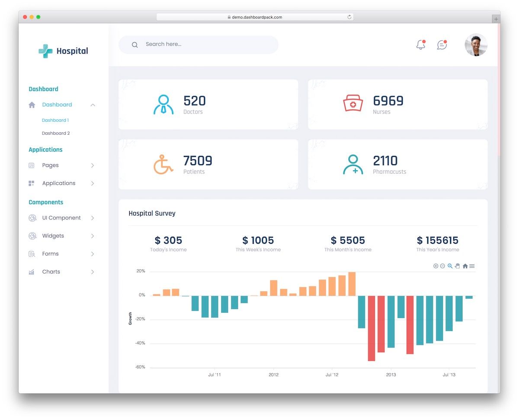The height and width of the screenshot is (420, 519).
Task: Open notifications via the bell icon
Action: click(420, 45)
